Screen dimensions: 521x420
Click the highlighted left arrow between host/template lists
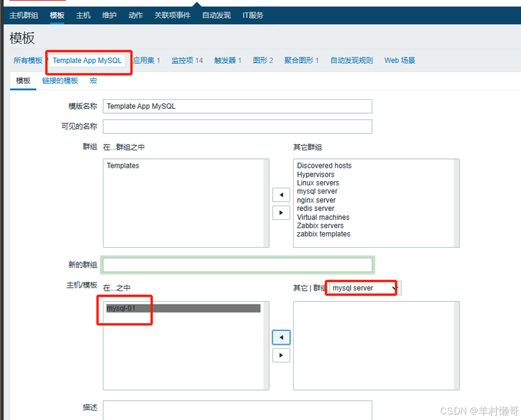pos(281,338)
